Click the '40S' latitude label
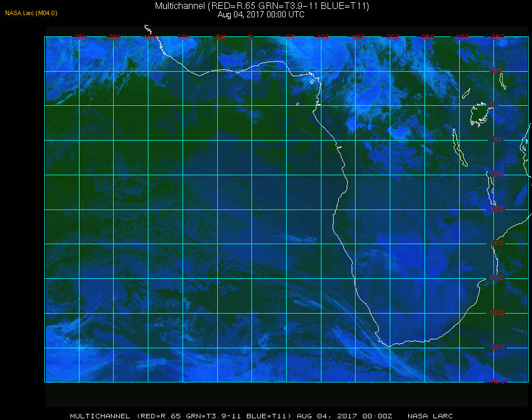Viewport: 532px width, 420px height. (498, 381)
